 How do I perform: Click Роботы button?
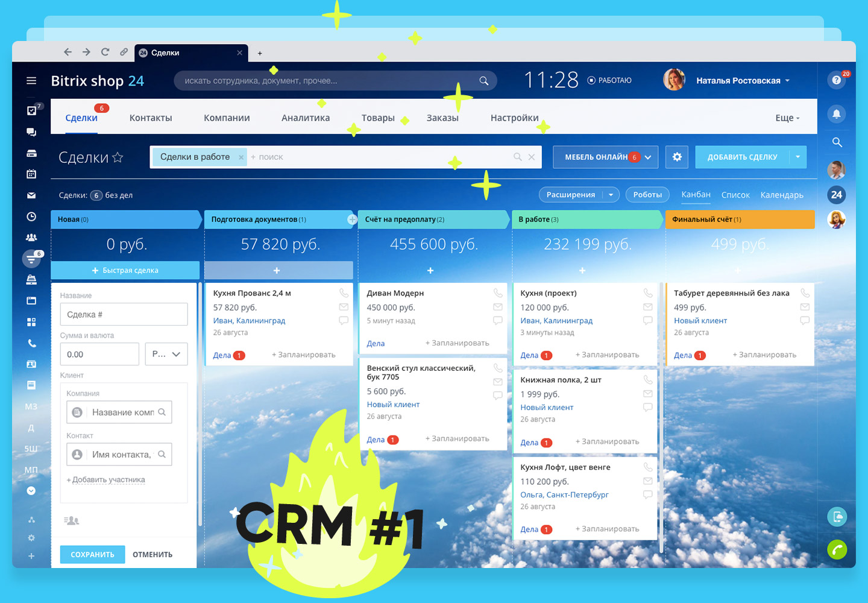[647, 195]
